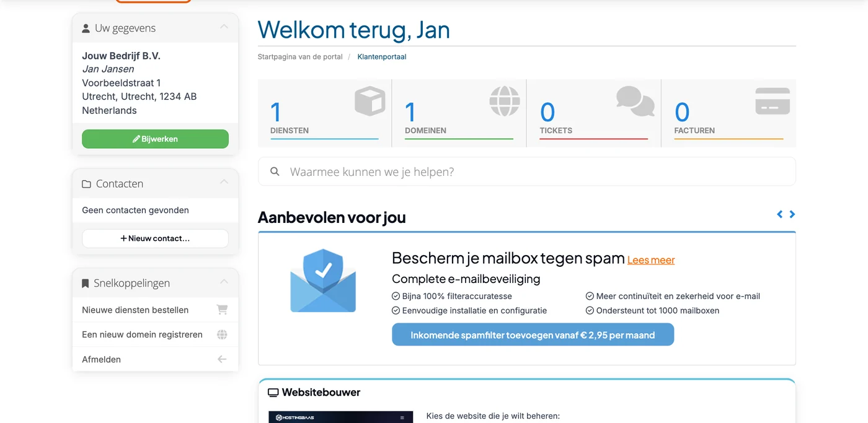Collapse the Uw gegevens panel
This screenshot has height=423, width=868.
click(224, 27)
